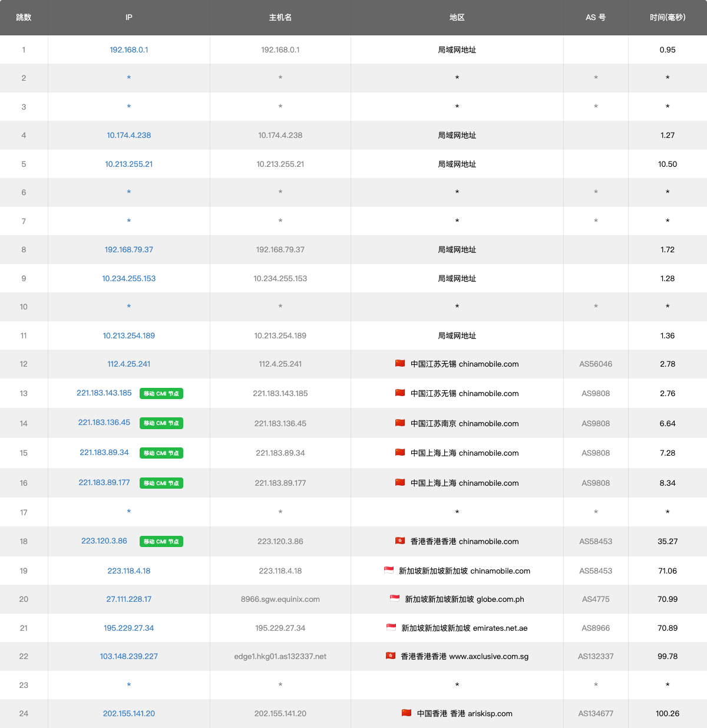
Task: Select region text 中国江苏南京 chinamobile.com
Action: [464, 423]
